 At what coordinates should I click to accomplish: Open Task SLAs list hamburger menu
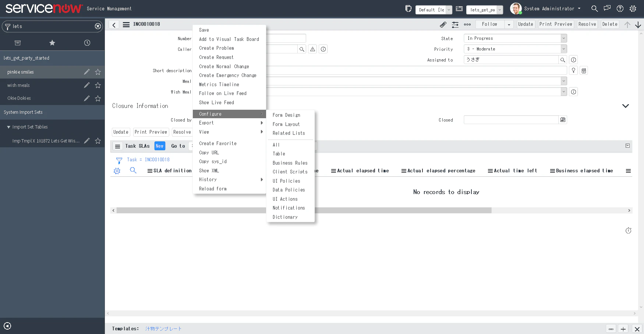click(x=117, y=146)
